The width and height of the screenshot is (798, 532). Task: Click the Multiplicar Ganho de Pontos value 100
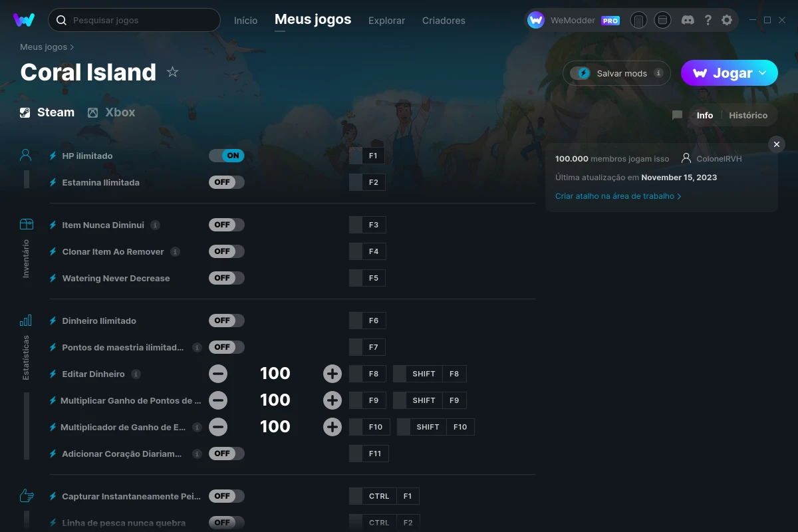click(275, 400)
